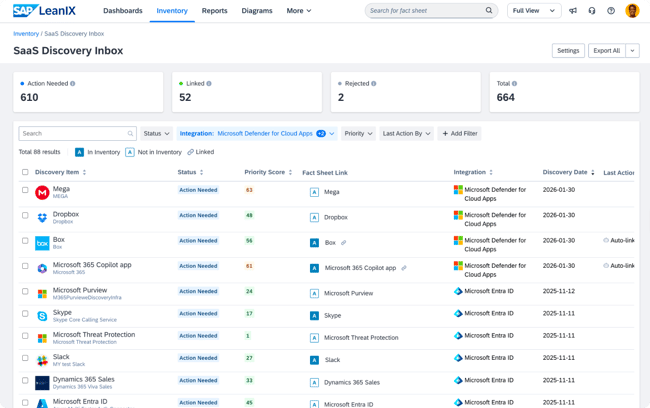Select the Microsoft Purview row checkbox

point(25,291)
